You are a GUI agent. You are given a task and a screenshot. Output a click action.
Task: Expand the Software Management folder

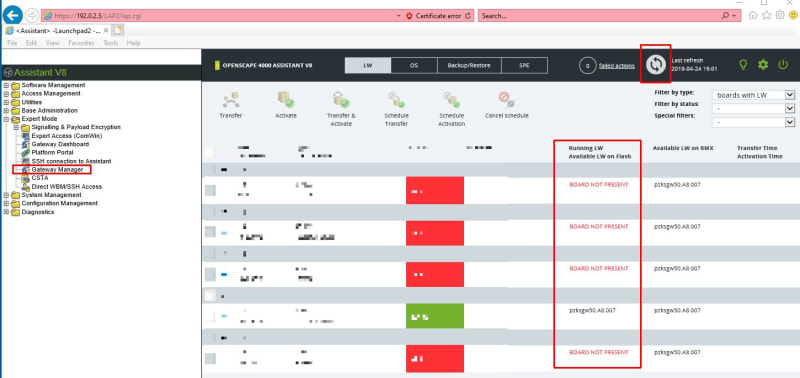6,85
